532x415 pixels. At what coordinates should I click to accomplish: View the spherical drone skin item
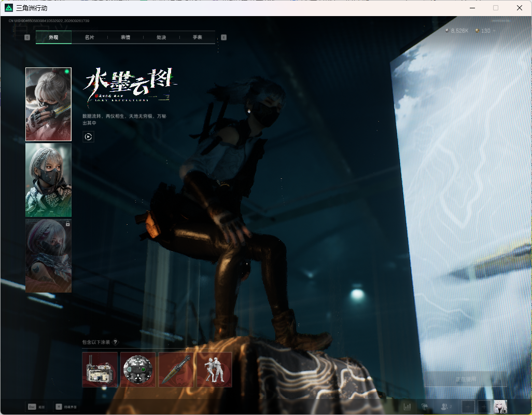point(138,369)
